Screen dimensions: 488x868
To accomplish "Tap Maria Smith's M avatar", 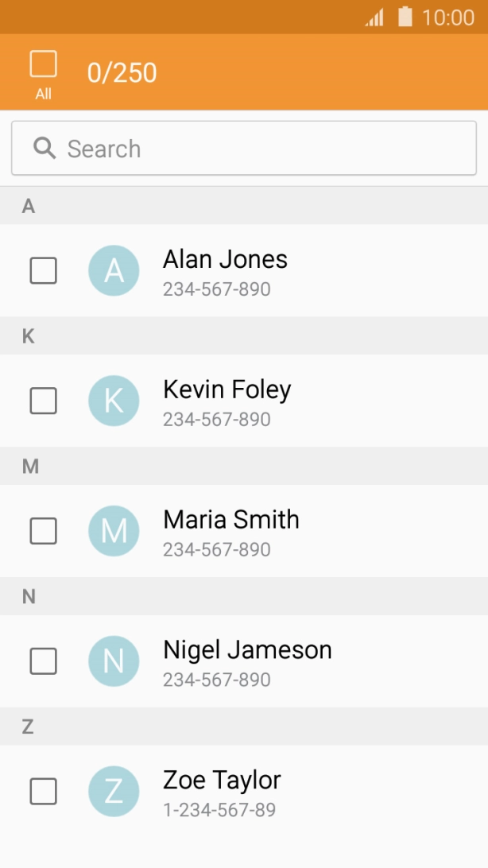I will (114, 531).
